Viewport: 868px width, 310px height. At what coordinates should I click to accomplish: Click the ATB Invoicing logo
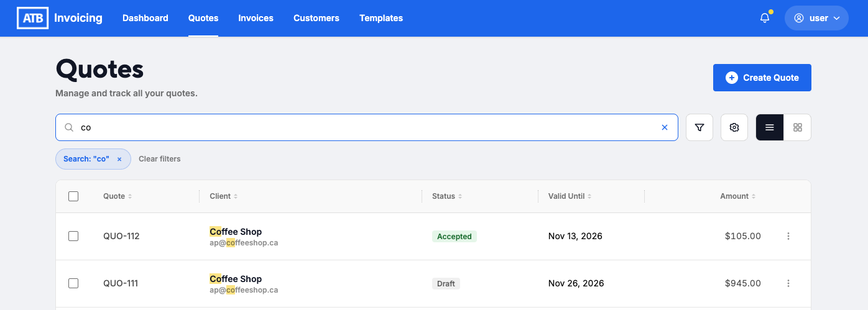pos(60,18)
